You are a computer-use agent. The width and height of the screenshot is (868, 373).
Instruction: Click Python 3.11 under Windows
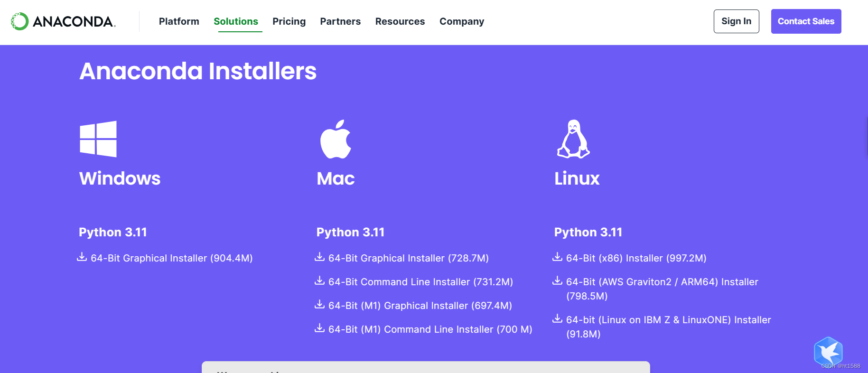click(x=113, y=232)
